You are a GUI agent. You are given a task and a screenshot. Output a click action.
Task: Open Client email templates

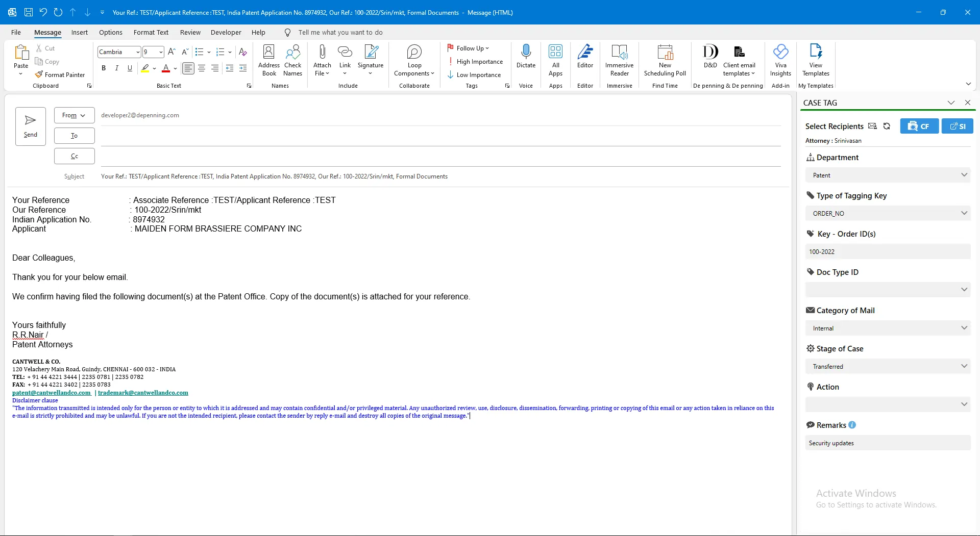click(739, 61)
